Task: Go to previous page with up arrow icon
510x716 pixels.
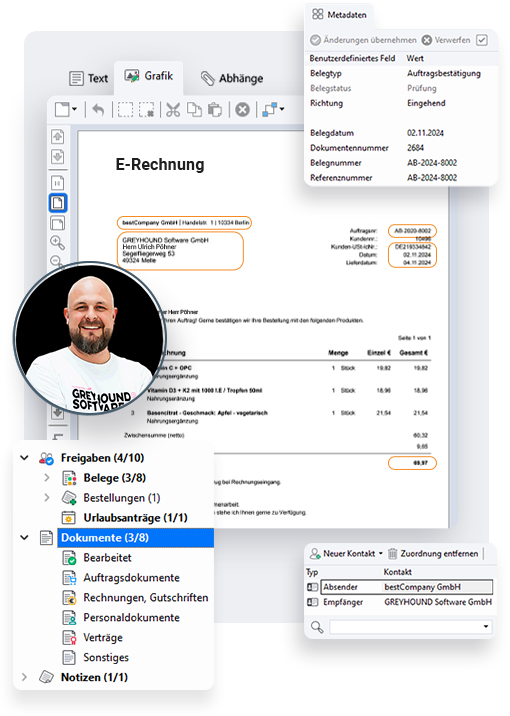Action: [58, 136]
